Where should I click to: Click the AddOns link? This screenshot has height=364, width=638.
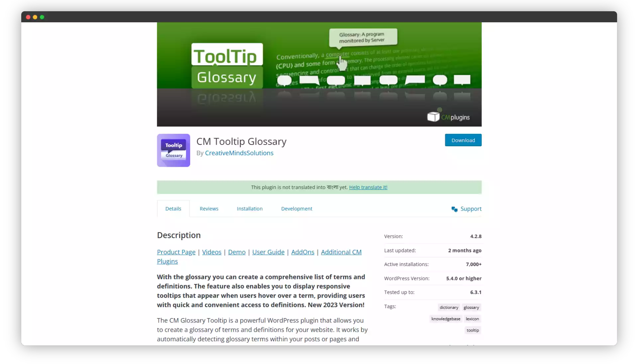[303, 252]
